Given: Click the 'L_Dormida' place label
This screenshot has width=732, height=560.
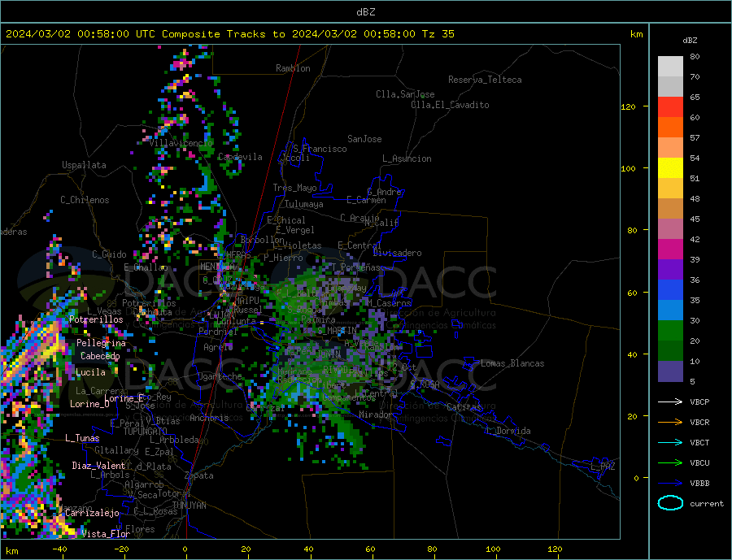Looking at the screenshot, I should pyautogui.click(x=509, y=431).
